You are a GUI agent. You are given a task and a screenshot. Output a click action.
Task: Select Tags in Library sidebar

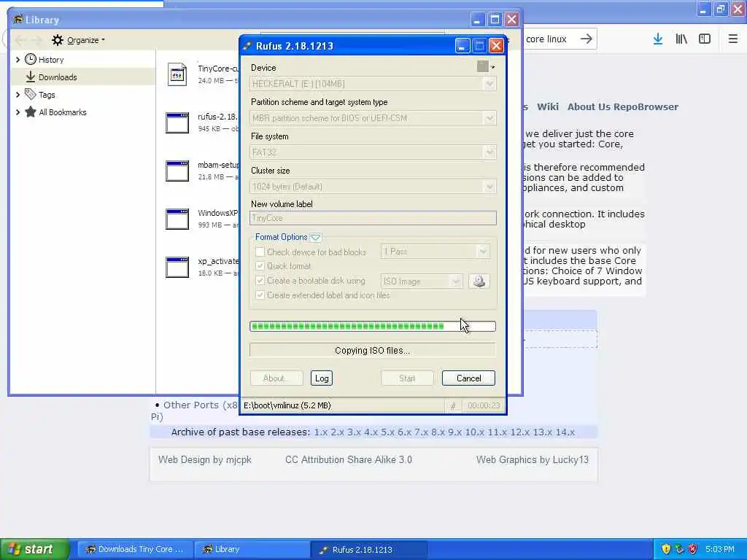(83, 94)
